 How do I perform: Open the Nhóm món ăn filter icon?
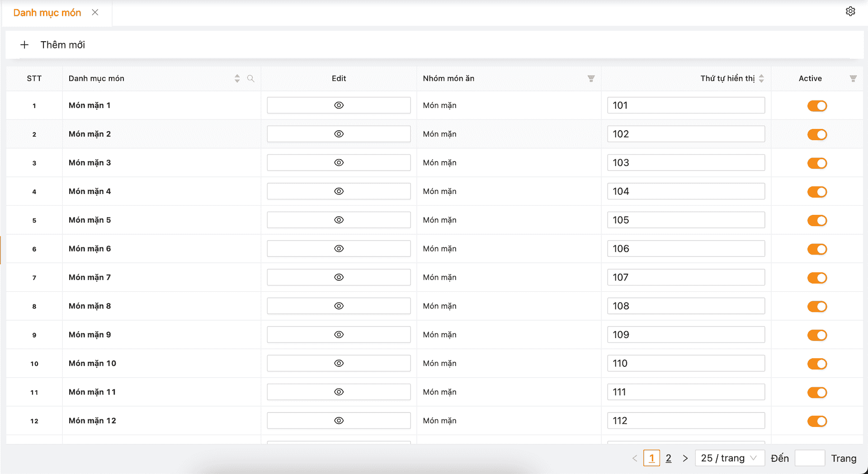(591, 78)
